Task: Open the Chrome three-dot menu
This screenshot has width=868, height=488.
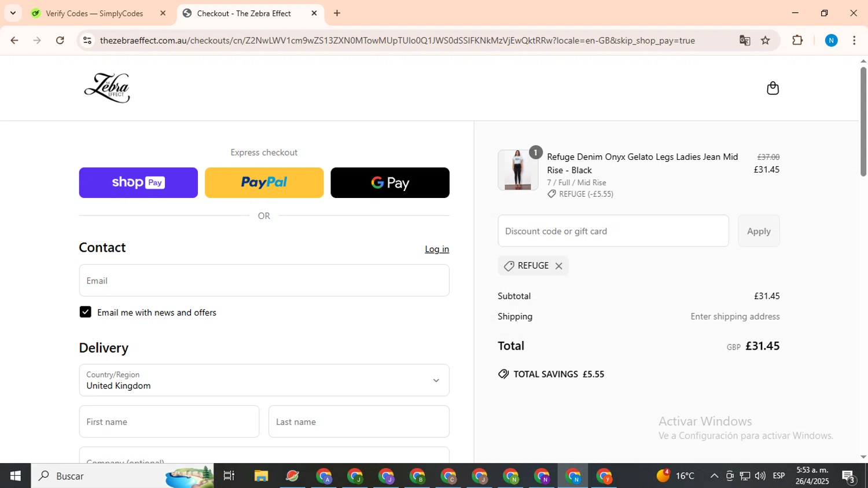Action: click(854, 41)
